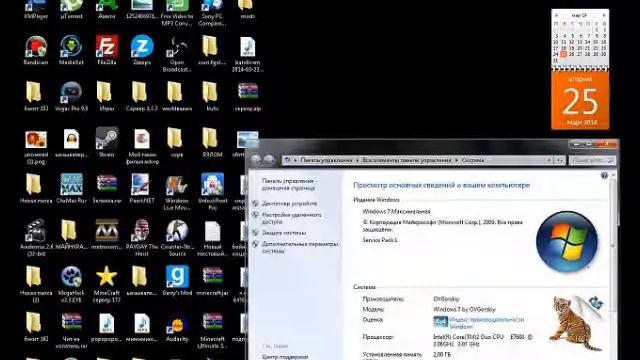Screen dimensions: 640x360
Task: Open Диспетчер устройств link
Action: pyautogui.click(x=289, y=203)
